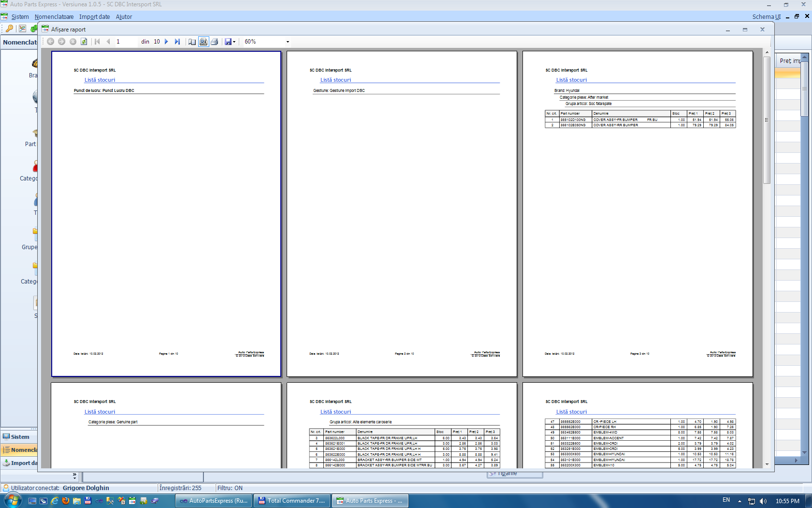
Task: Click the Înregistrări: 255 status text
Action: pos(180,488)
